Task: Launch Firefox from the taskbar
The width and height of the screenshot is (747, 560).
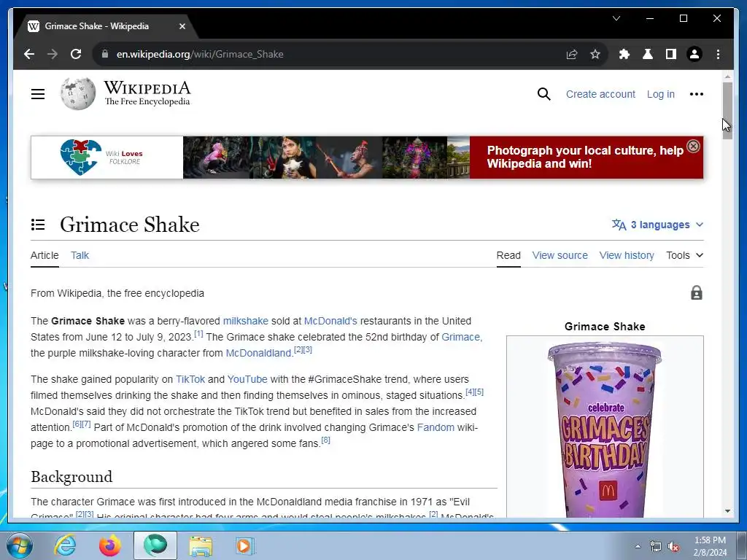Action: pos(110,545)
